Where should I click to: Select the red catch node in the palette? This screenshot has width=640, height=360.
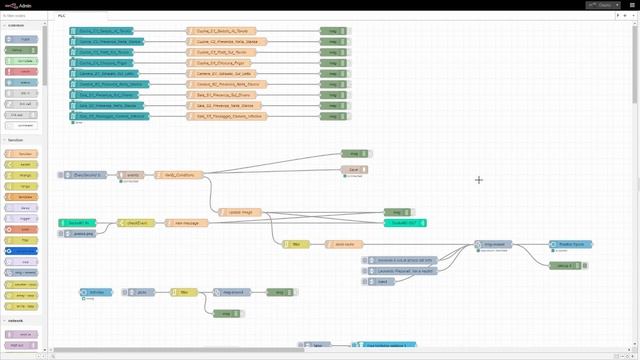tap(22, 72)
